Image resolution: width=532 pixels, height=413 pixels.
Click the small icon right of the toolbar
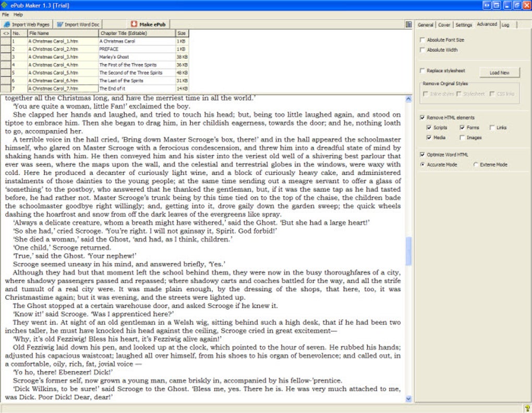point(409,24)
